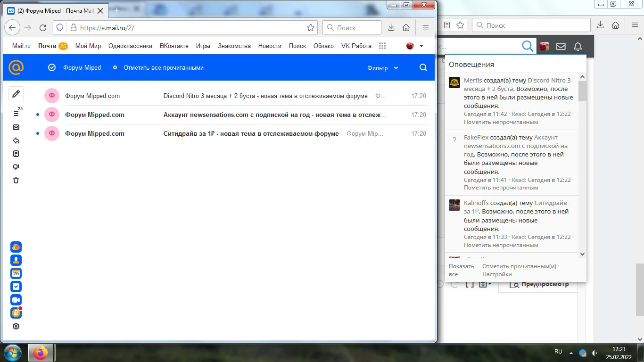Focus the Mail.ru address bar
This screenshot has height=362, width=644.
pos(185,28)
